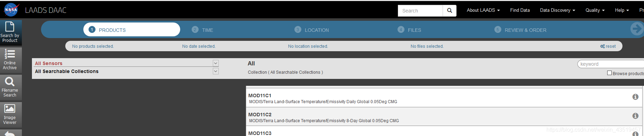Image resolution: width=644 pixels, height=136 pixels.
Task: Open the Help menu
Action: (622, 10)
